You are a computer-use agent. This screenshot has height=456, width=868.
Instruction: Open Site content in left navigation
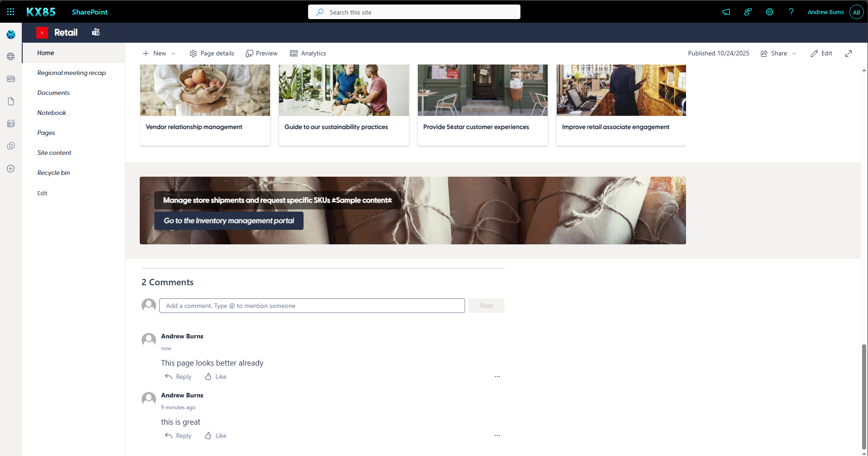pos(54,153)
